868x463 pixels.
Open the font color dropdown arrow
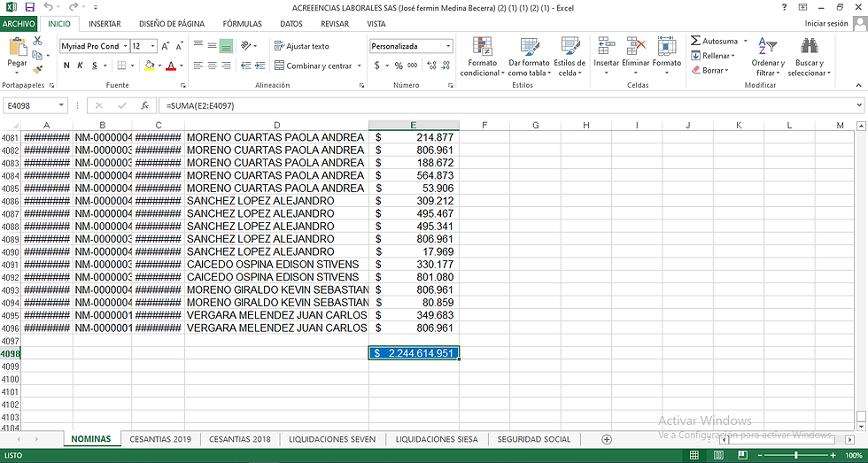pyautogui.click(x=182, y=66)
